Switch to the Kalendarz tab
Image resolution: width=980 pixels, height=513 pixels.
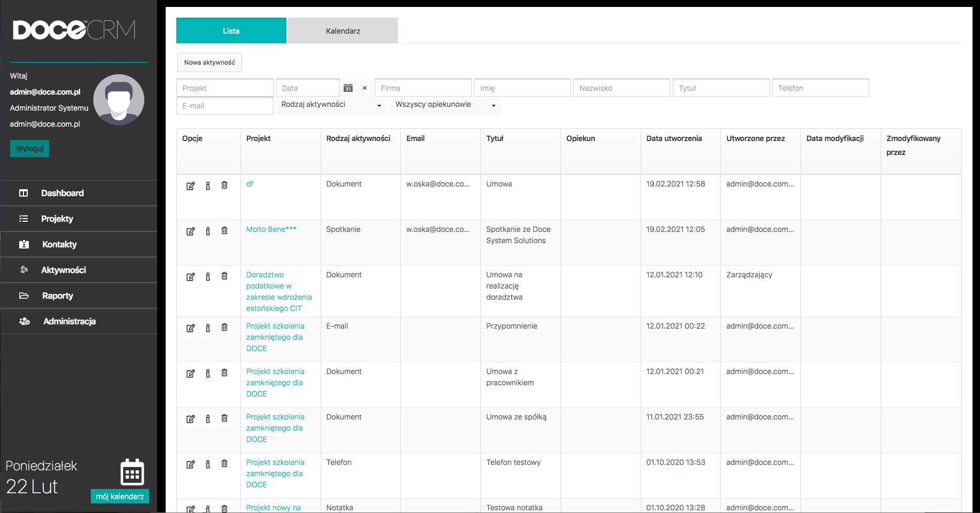[x=343, y=31]
